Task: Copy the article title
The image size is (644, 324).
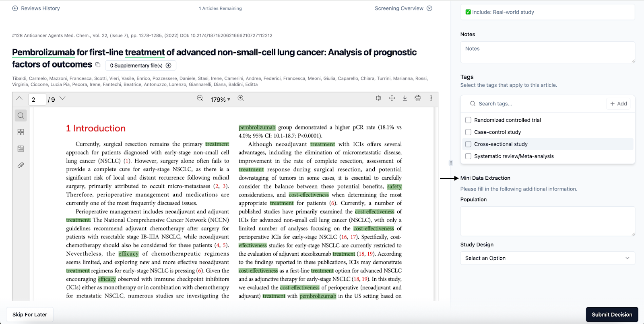Action: [x=98, y=65]
